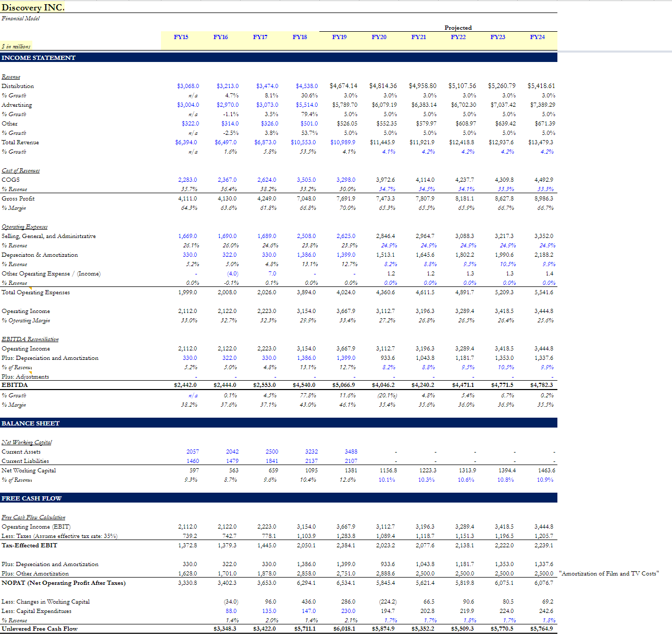Select Gross Profit FY24 value 8,986.3
Screen dimensions: 672x639
coord(544,198)
